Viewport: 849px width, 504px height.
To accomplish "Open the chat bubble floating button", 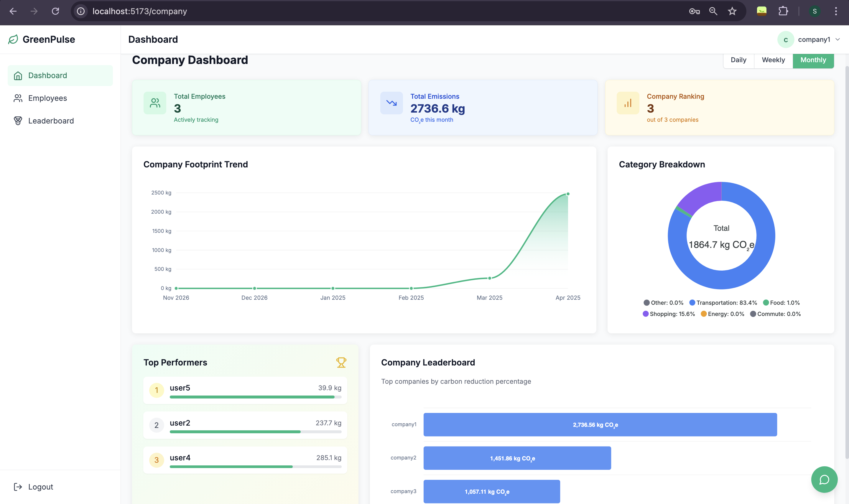I will pyautogui.click(x=824, y=479).
